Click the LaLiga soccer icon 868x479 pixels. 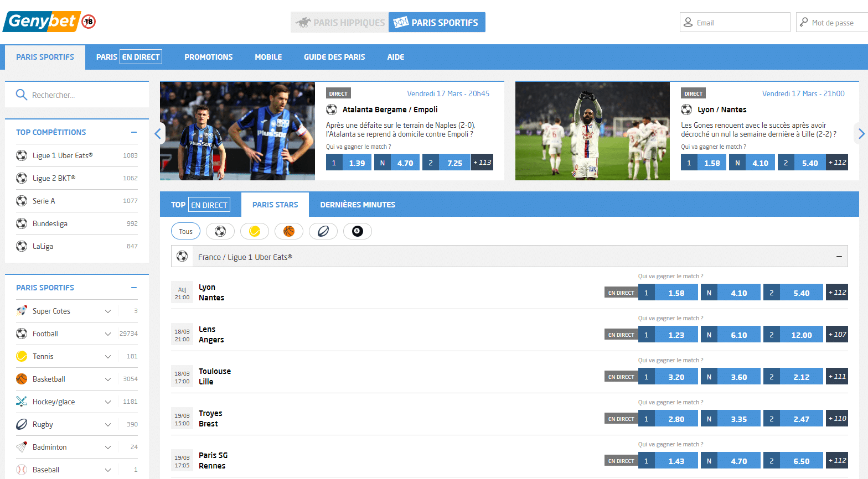point(22,246)
